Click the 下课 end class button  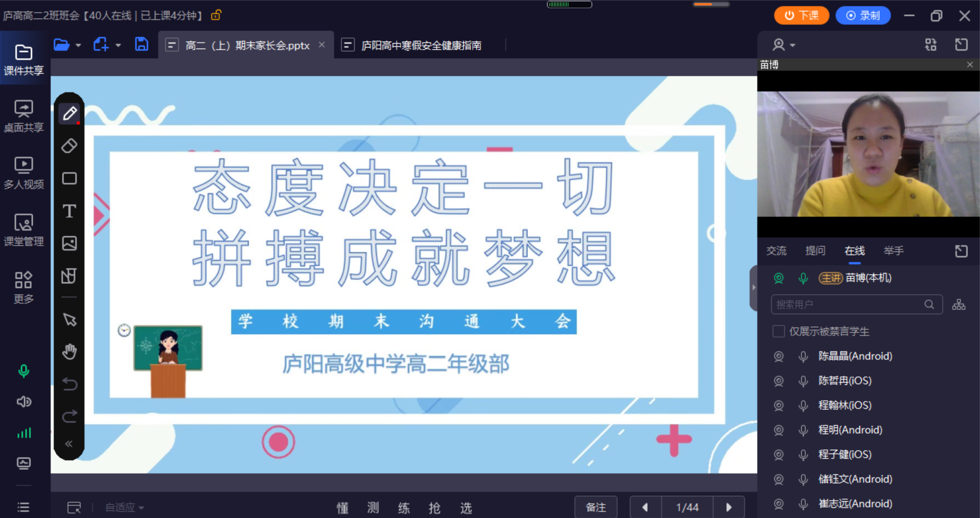801,15
